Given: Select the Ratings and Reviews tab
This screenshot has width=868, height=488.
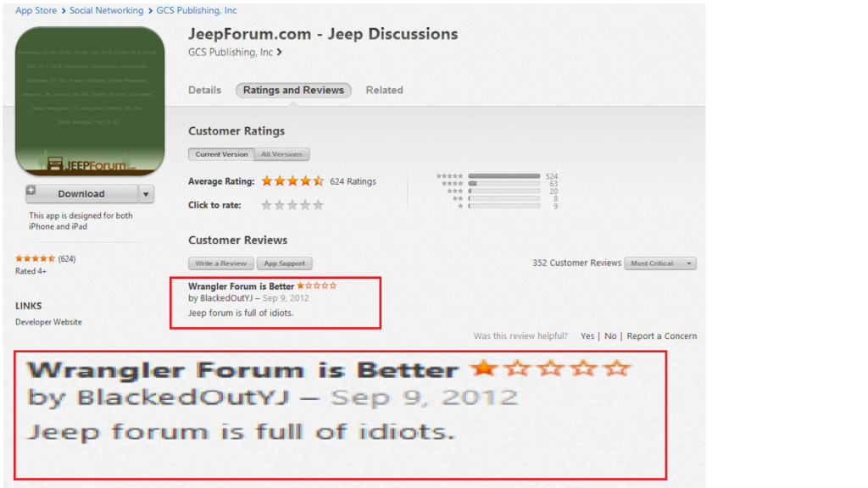Looking at the screenshot, I should point(293,90).
